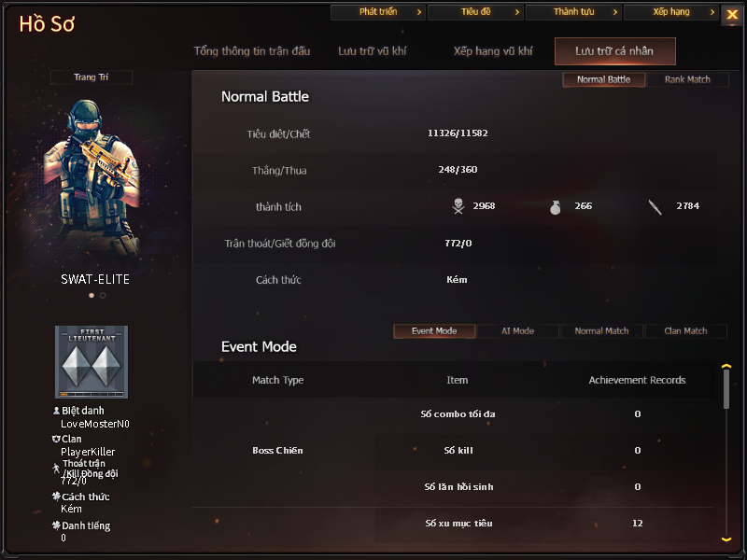The height and width of the screenshot is (560, 747).
Task: Toggle to Rank Match stats
Action: [x=687, y=79]
